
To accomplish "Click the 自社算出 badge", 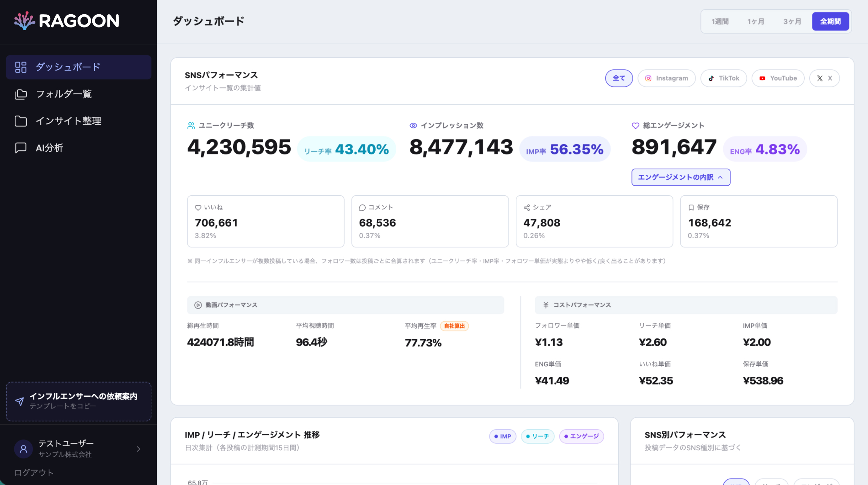I will (454, 326).
